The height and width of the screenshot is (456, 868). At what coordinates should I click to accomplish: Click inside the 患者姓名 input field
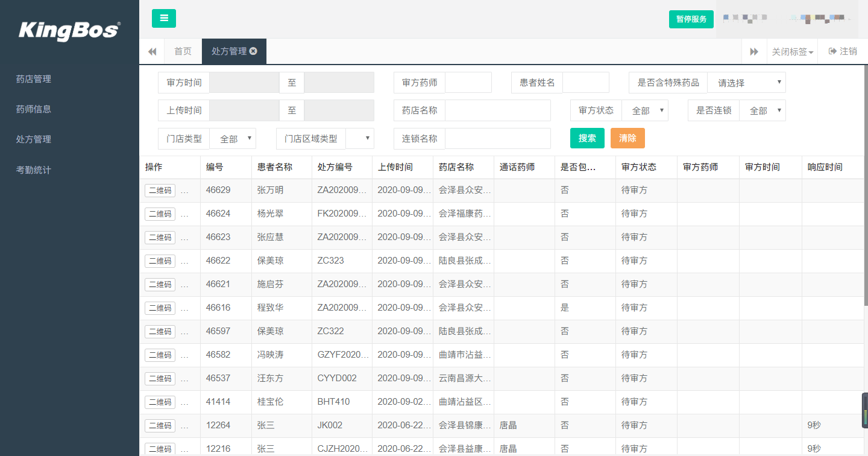click(x=586, y=82)
